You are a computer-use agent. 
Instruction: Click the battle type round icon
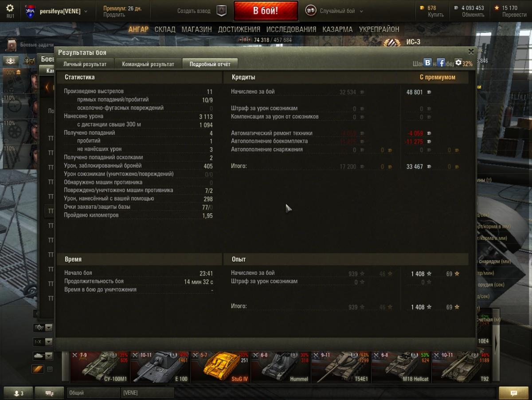[x=311, y=11]
